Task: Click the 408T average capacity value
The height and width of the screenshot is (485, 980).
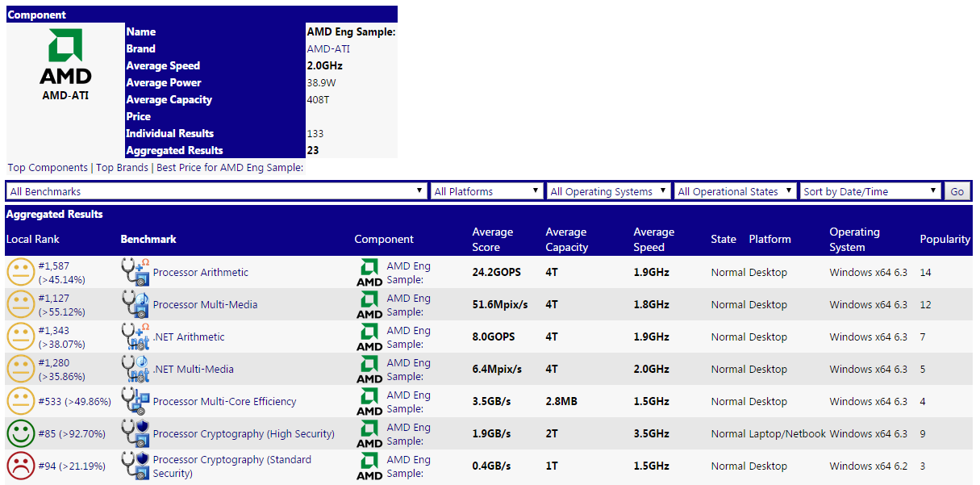Action: pos(319,99)
